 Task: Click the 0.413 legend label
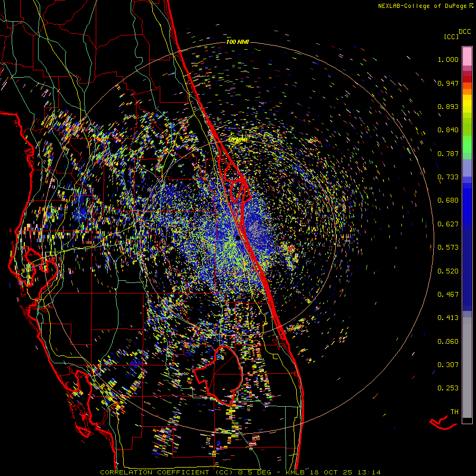click(448, 318)
